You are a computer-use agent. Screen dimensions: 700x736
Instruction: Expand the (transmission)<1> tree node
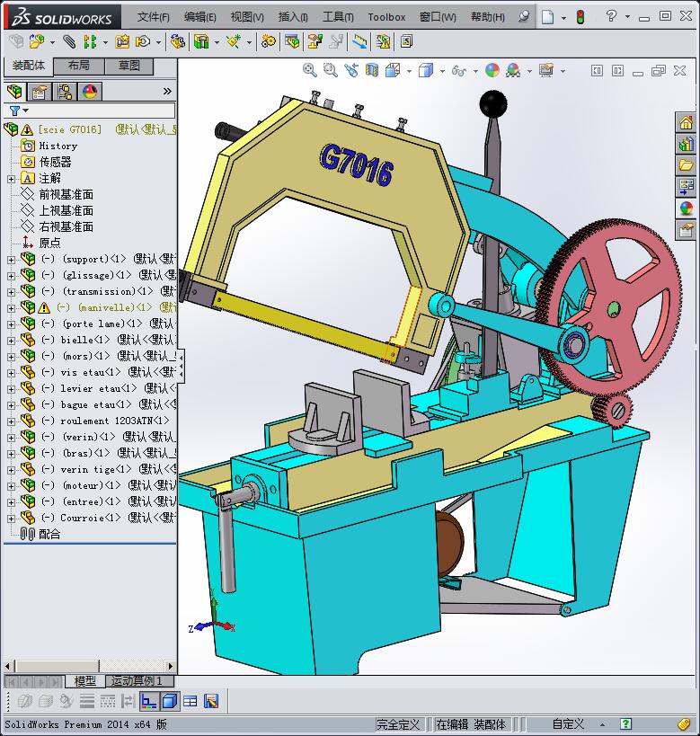12,292
